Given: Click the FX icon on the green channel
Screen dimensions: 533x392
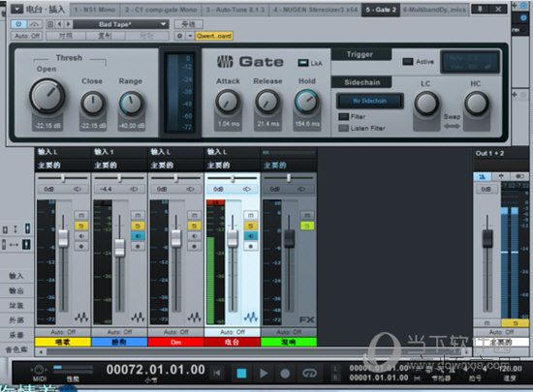Looking at the screenshot, I should click(307, 319).
